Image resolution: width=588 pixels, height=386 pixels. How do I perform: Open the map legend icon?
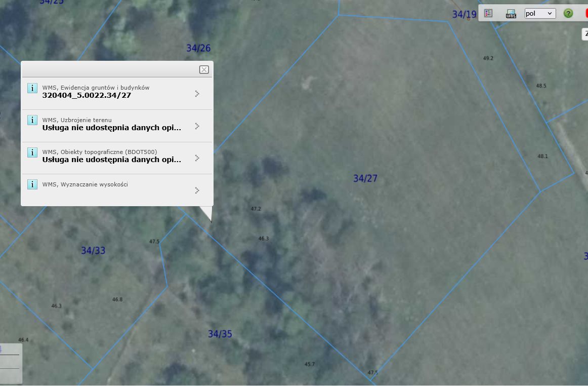(488, 13)
